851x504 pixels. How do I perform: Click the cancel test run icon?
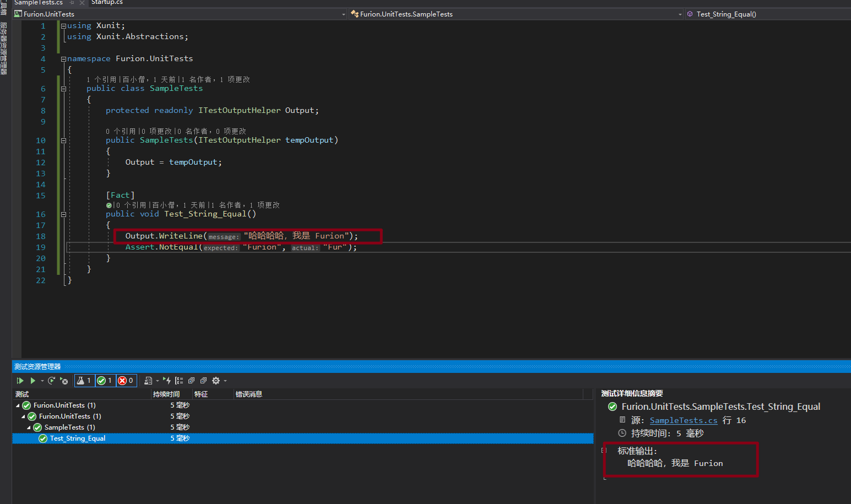(64, 381)
